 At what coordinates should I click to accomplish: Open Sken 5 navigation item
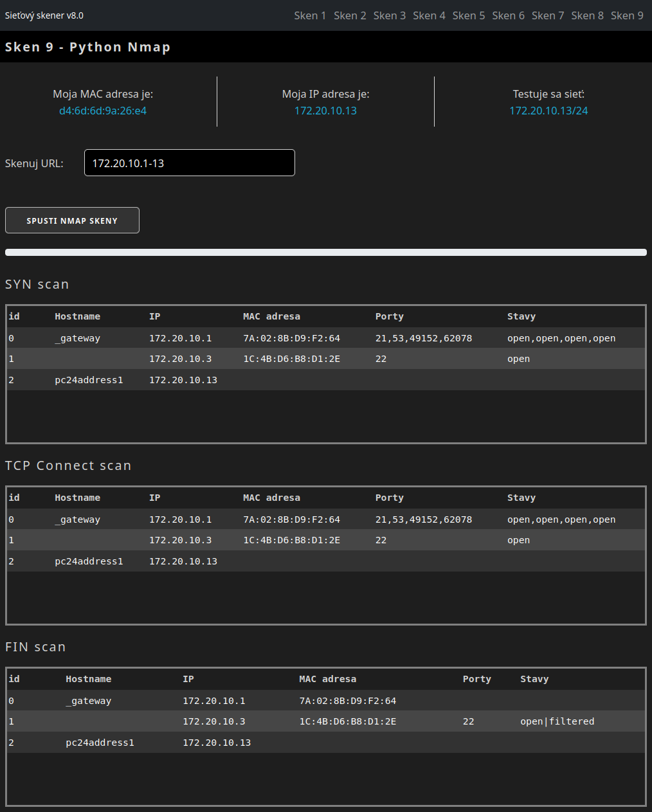(x=469, y=15)
